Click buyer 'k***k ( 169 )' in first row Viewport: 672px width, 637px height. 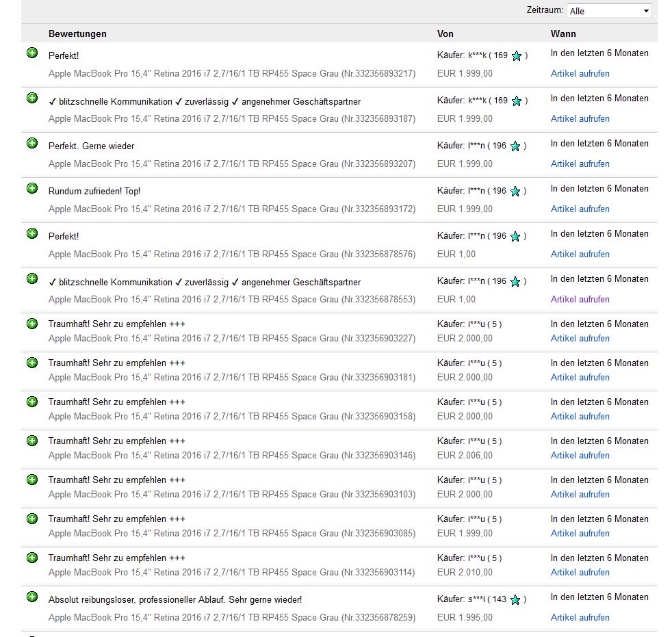pos(497,55)
